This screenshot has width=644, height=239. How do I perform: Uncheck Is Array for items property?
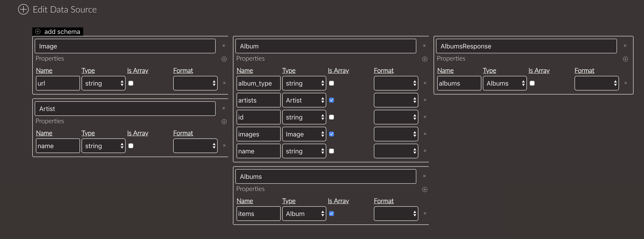click(331, 214)
